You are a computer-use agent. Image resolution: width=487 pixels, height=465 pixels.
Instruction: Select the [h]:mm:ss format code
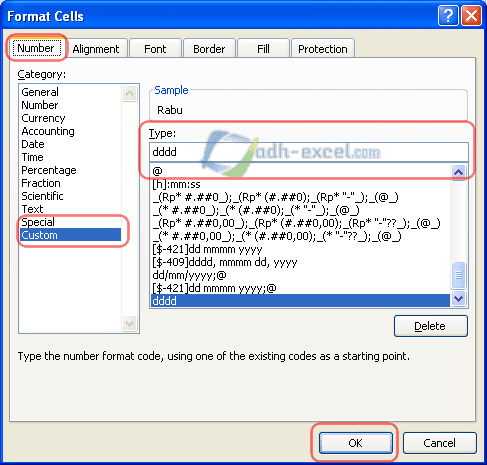pos(176,184)
